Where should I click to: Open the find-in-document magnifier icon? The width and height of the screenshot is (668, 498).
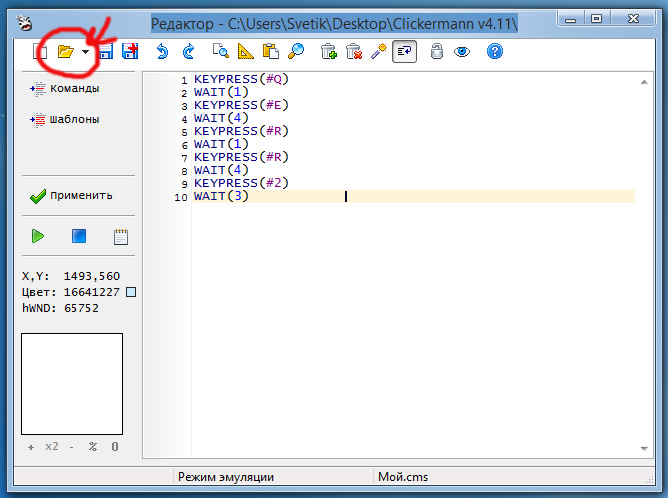(220, 51)
